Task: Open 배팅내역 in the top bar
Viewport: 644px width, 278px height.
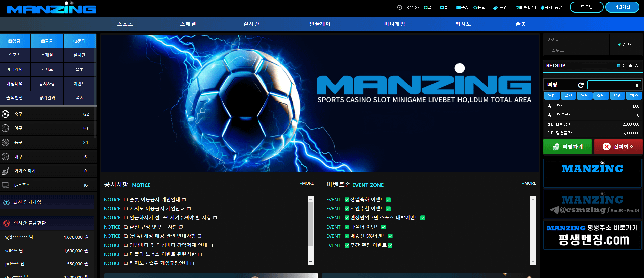Action: [526, 7]
